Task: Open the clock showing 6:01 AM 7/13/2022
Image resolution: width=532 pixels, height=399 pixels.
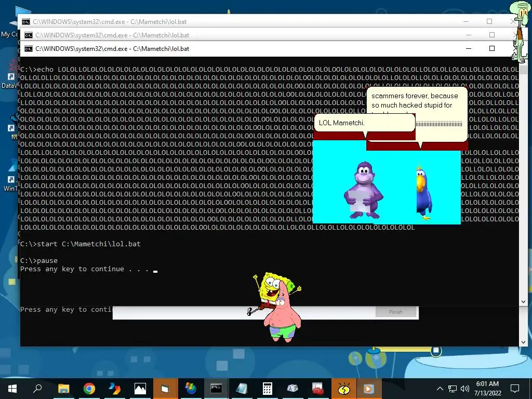Action: pyautogui.click(x=487, y=389)
